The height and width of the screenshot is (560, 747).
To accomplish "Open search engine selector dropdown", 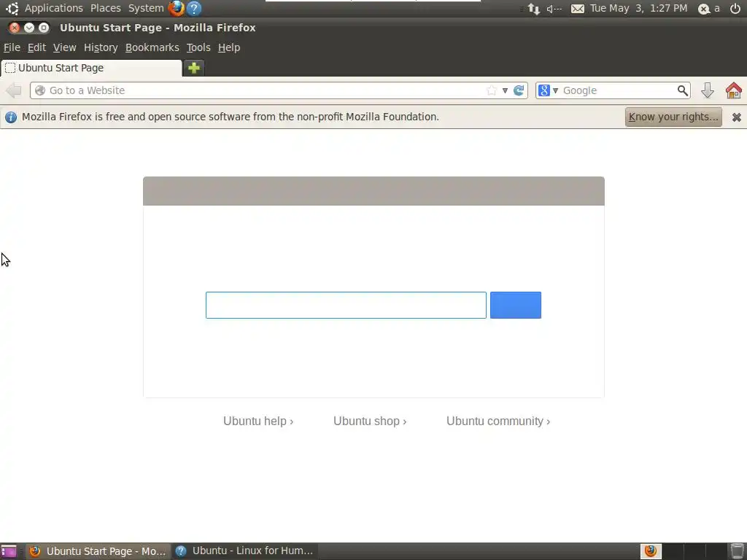I will point(555,90).
